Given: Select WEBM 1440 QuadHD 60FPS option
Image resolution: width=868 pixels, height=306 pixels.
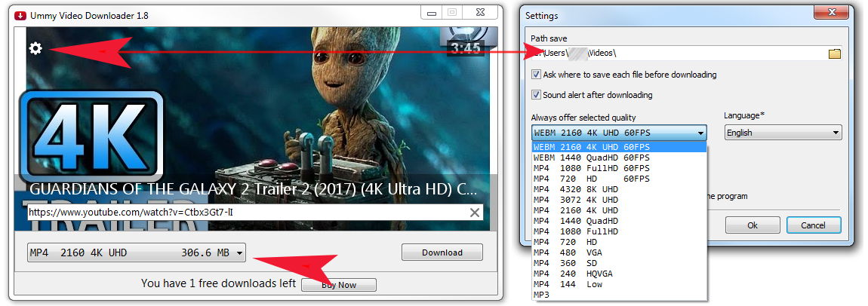Looking at the screenshot, I should (592, 158).
